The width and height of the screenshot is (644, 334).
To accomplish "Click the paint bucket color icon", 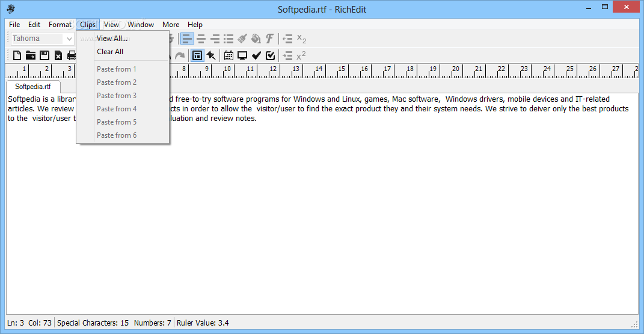I will tap(256, 39).
